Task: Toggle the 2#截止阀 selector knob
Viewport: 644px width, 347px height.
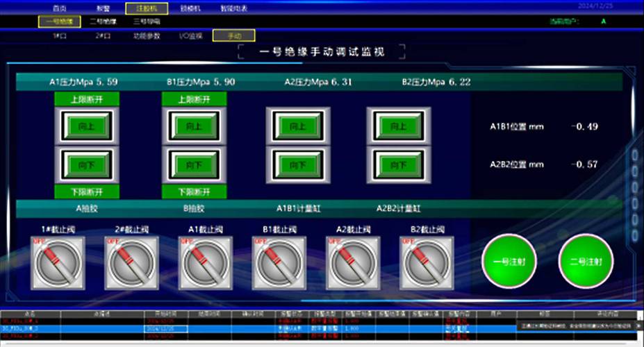Action: [x=131, y=263]
